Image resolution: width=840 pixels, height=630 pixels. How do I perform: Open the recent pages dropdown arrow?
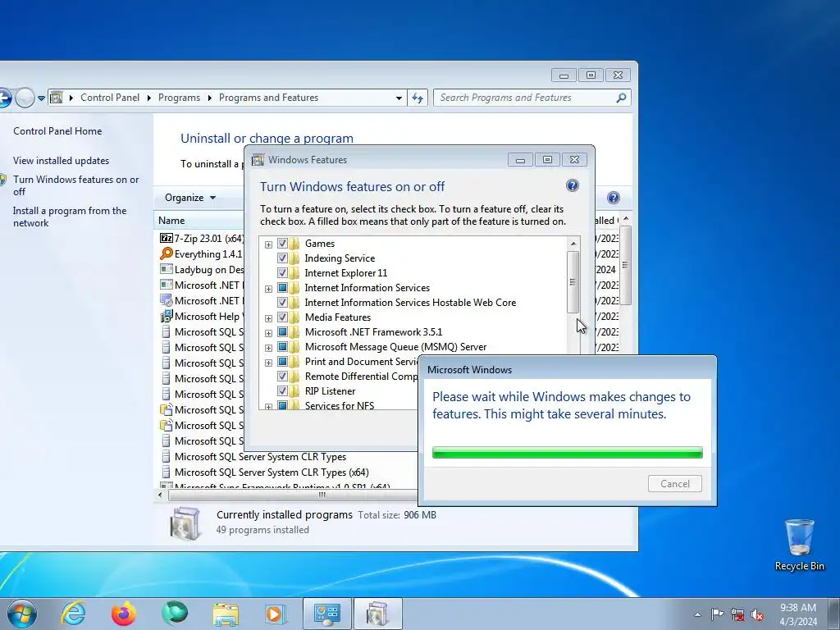click(41, 98)
